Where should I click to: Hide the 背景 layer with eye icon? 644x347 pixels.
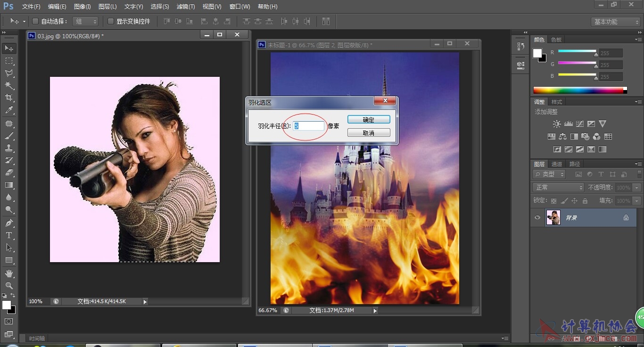point(537,217)
